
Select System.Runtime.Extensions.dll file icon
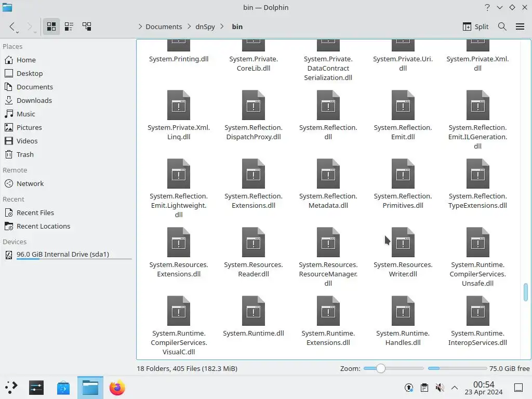point(328,311)
